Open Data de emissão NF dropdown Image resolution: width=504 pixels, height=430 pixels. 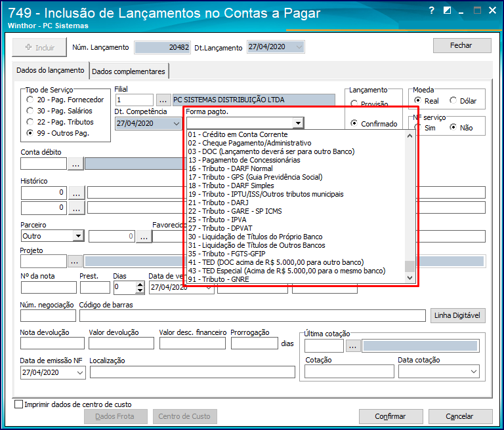click(x=80, y=373)
